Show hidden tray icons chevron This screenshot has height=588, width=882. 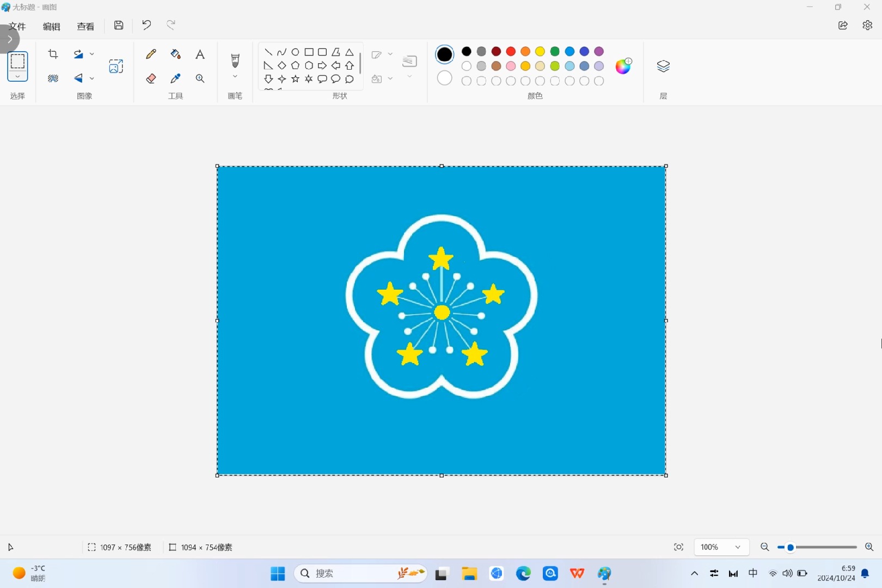[x=694, y=573]
